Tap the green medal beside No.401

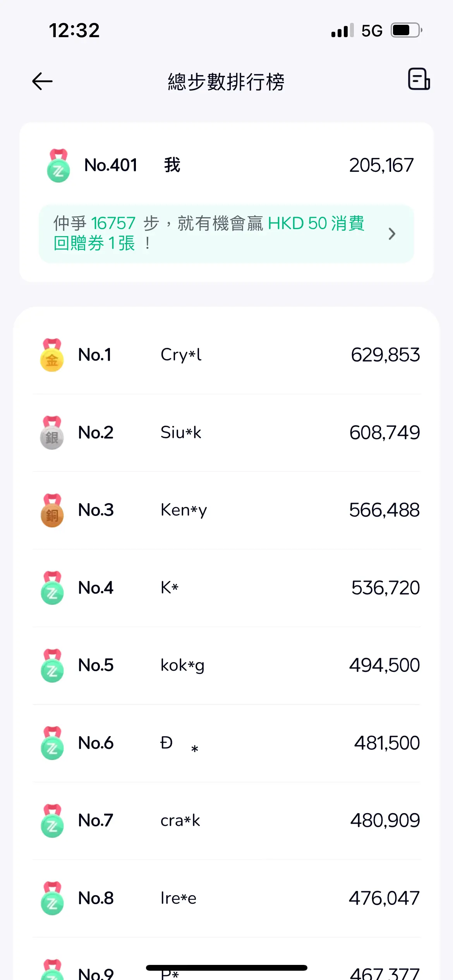click(x=58, y=165)
